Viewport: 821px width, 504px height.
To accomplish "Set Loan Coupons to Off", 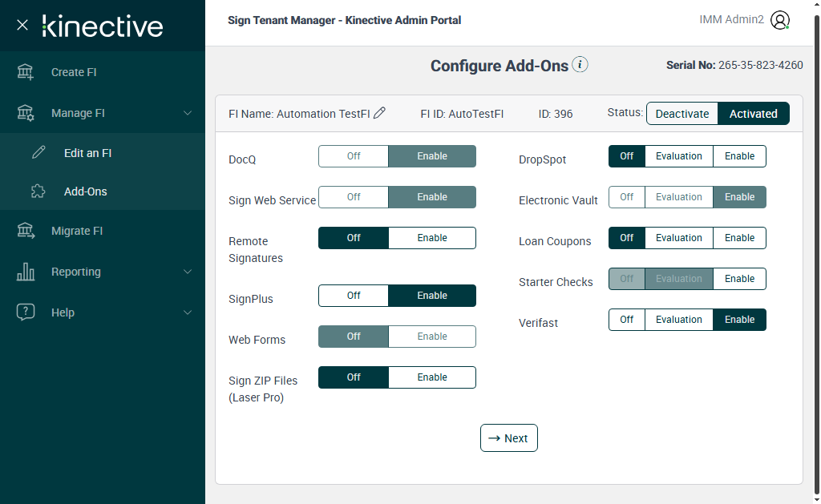I will tap(627, 238).
